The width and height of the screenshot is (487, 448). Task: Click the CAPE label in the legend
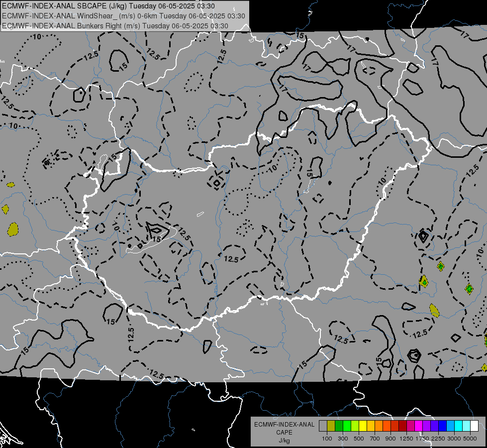284,432
